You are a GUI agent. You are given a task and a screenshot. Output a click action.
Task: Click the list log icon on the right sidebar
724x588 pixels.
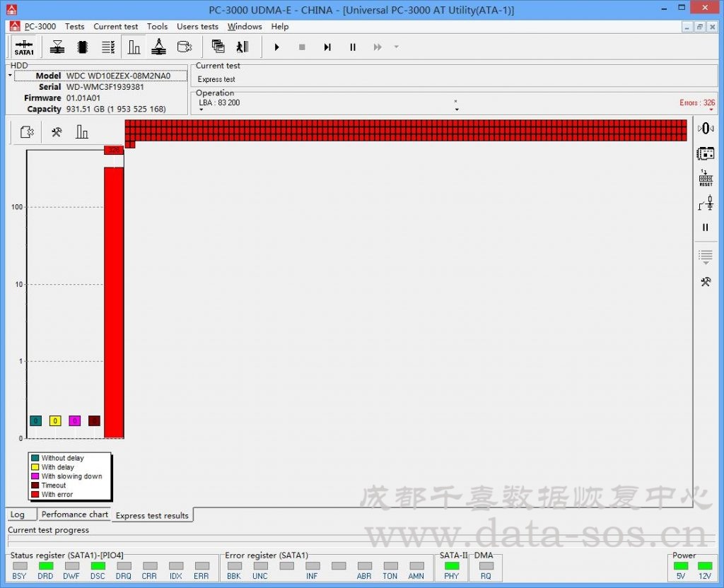coord(705,256)
